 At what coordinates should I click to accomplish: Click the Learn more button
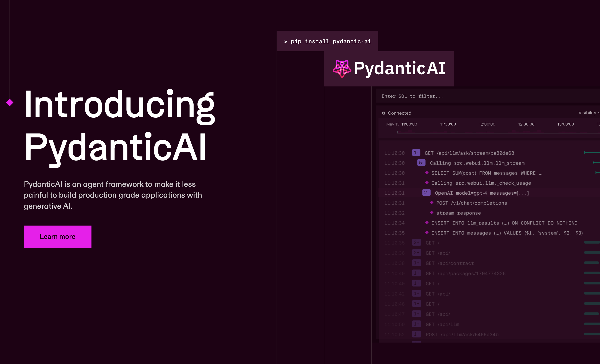tap(57, 236)
